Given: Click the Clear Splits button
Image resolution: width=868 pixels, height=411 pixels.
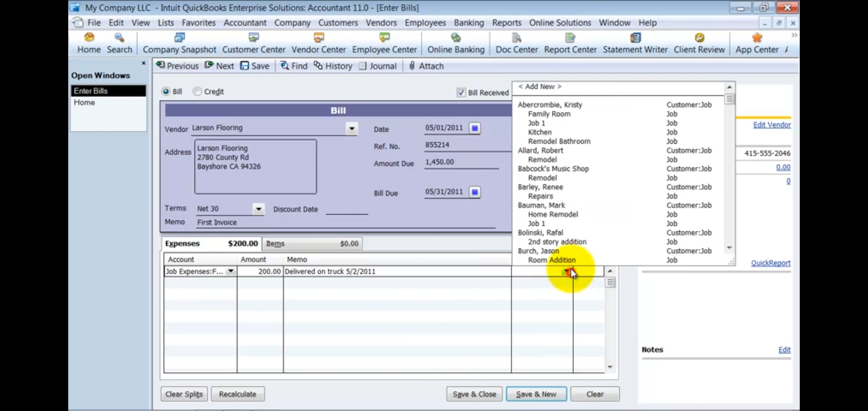Looking at the screenshot, I should (184, 394).
